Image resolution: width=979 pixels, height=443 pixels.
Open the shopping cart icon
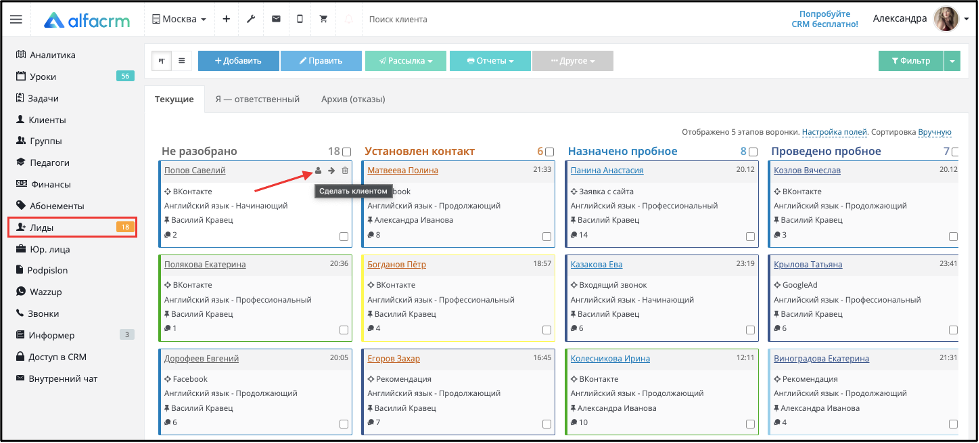(x=323, y=19)
